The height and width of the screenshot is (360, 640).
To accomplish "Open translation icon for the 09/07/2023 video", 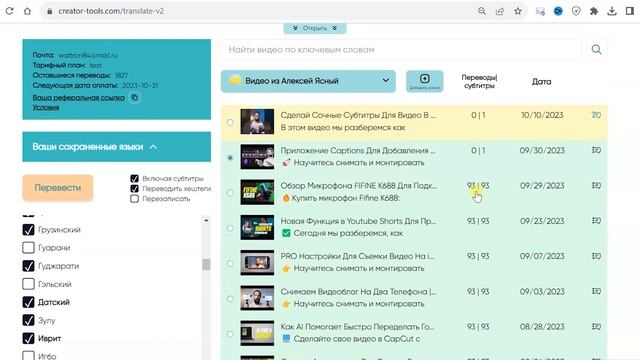I will 596,256.
